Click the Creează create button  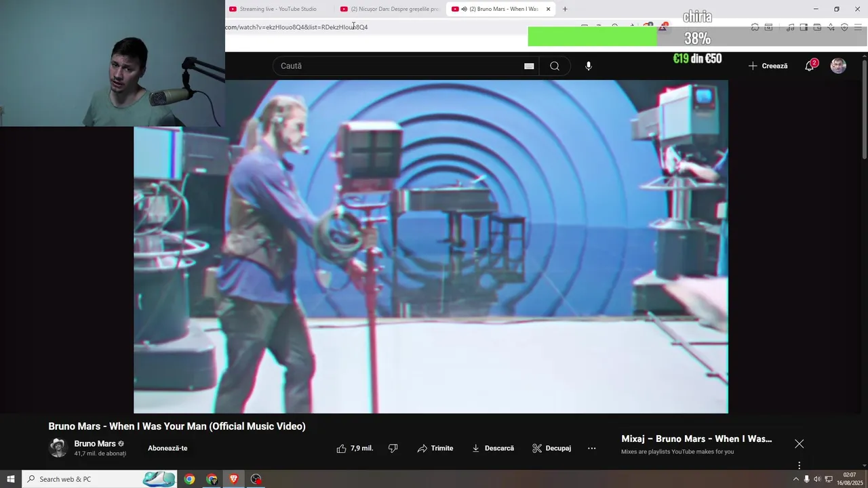pyautogui.click(x=768, y=66)
